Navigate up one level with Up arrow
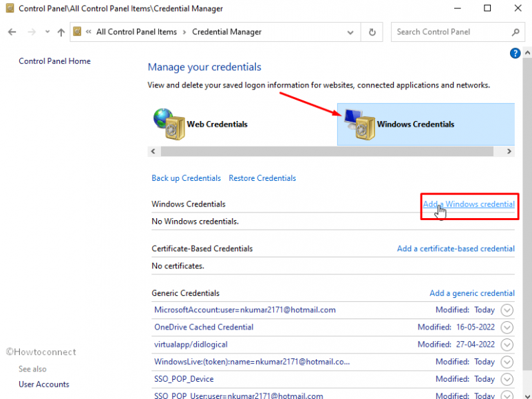 pyautogui.click(x=61, y=32)
